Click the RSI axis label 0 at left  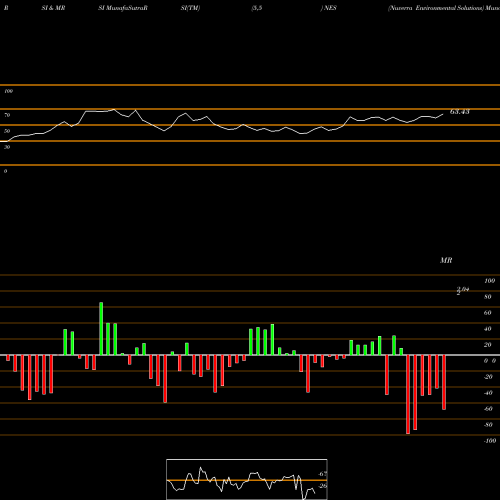pyautogui.click(x=5, y=171)
